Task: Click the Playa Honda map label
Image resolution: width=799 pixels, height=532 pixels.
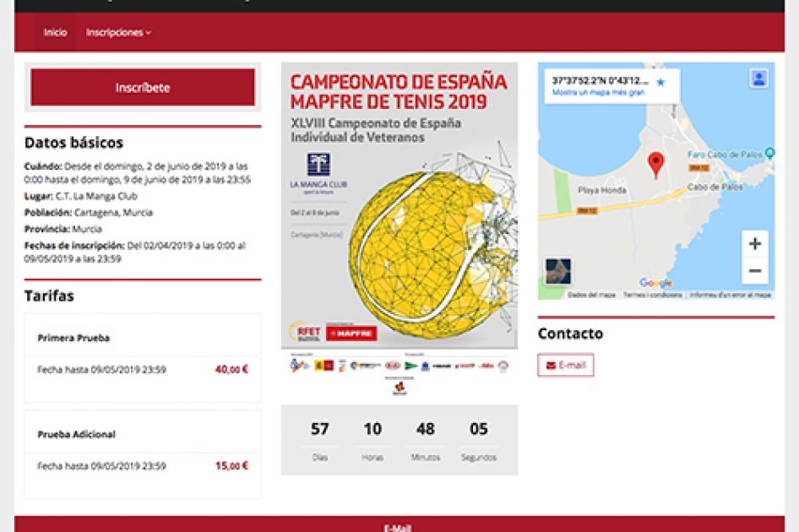Action: (602, 190)
